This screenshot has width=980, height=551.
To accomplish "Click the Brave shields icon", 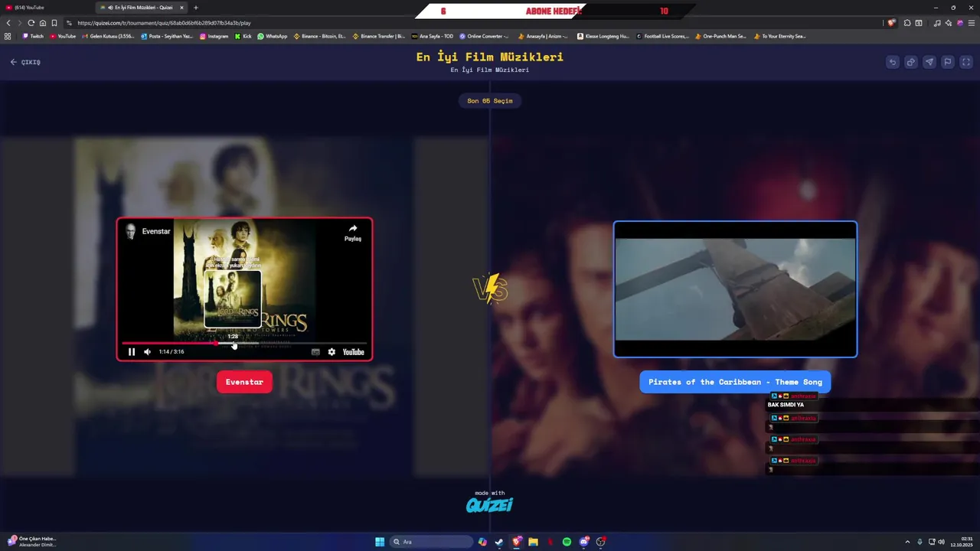I will coord(891,23).
